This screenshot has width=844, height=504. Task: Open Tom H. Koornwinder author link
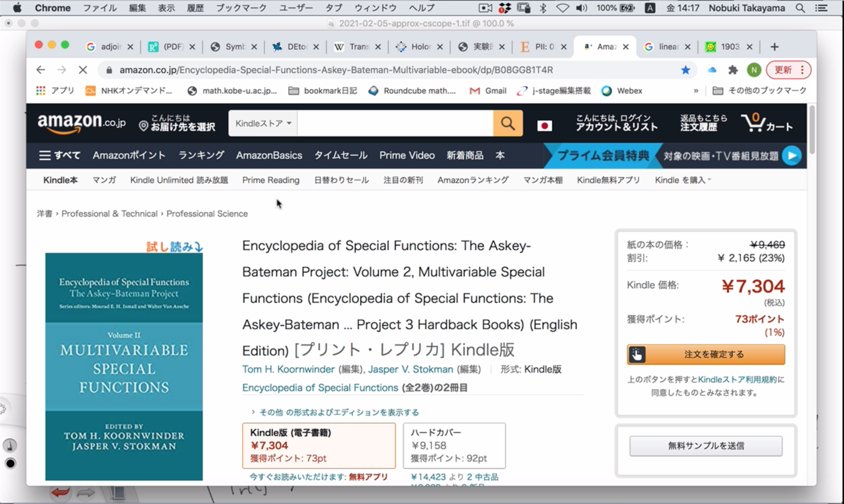[288, 369]
